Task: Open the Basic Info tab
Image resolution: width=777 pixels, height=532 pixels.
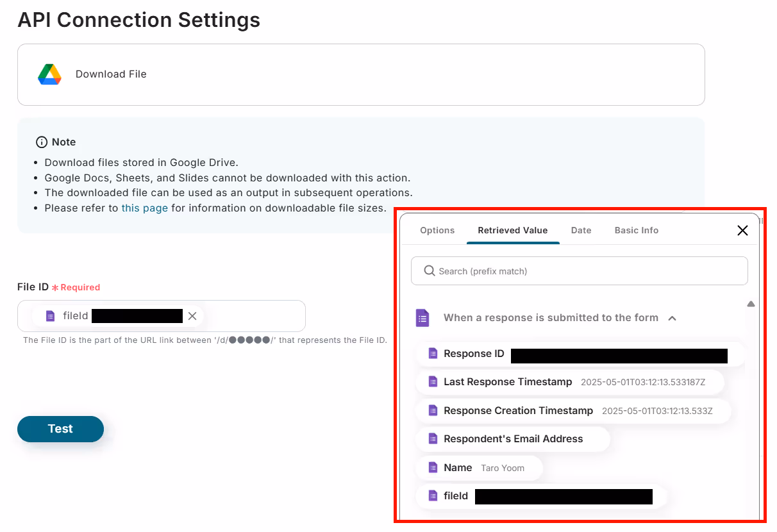Action: [637, 230]
